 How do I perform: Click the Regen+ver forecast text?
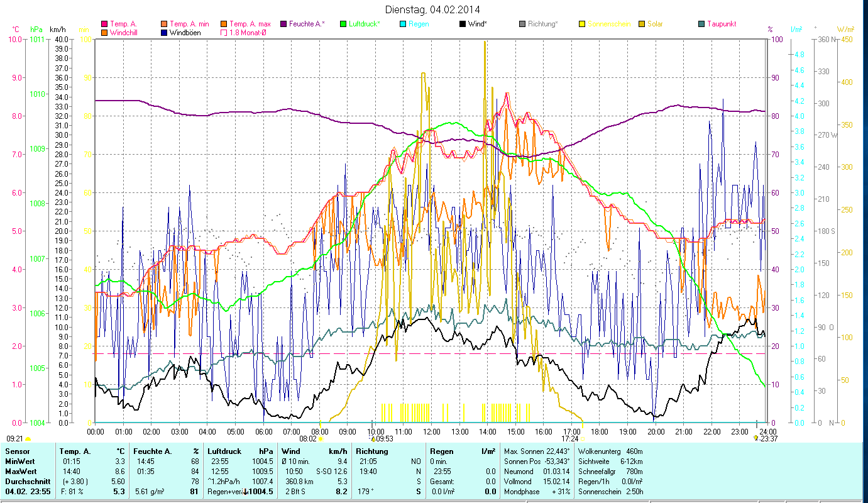[225, 492]
